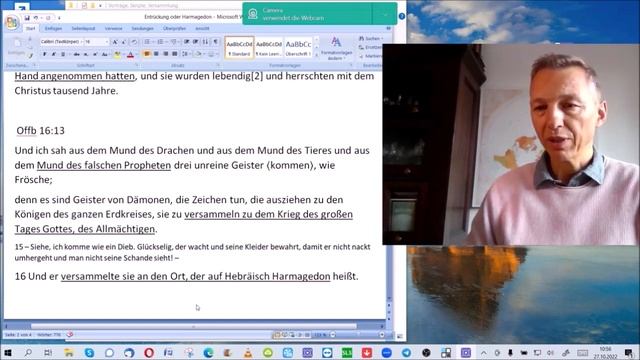The width and height of the screenshot is (640, 360).
Task: Click Ersetzen in the Bearbeiten group
Action: pyautogui.click(x=371, y=47)
